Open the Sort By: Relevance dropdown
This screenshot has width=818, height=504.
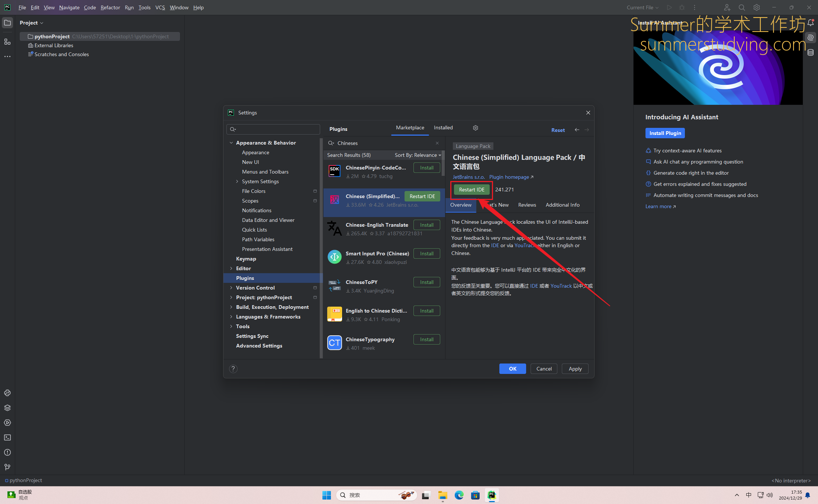point(418,155)
